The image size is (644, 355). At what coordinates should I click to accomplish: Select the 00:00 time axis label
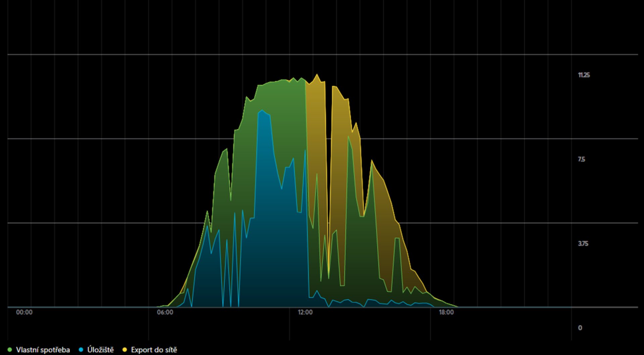[x=24, y=312]
